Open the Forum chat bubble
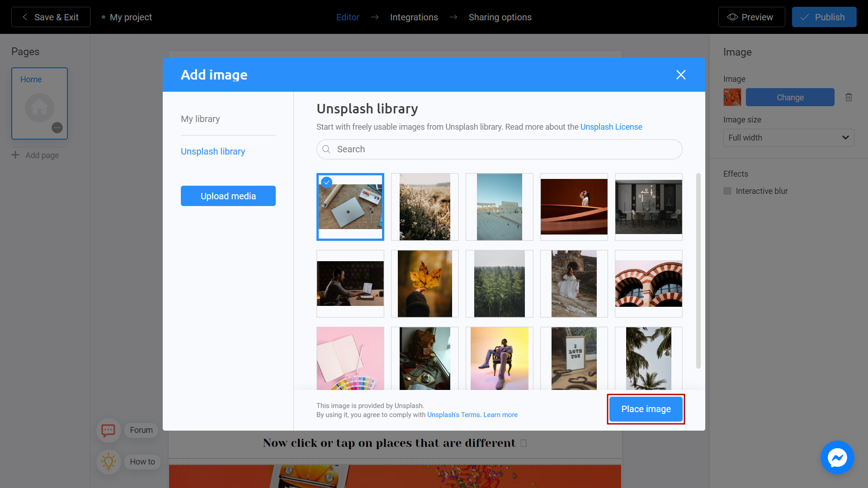868x488 pixels. coord(108,430)
